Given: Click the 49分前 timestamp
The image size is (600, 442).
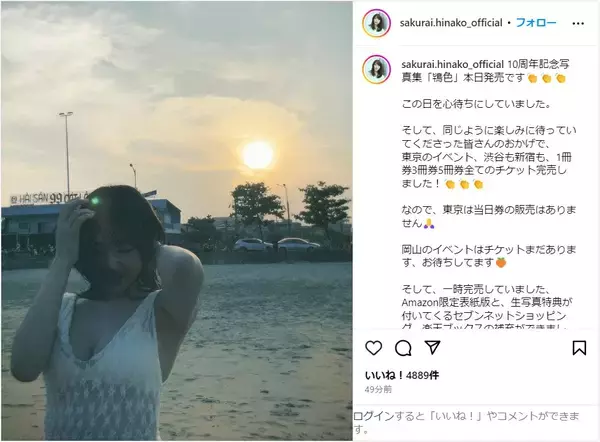Looking at the screenshot, I should 378,389.
